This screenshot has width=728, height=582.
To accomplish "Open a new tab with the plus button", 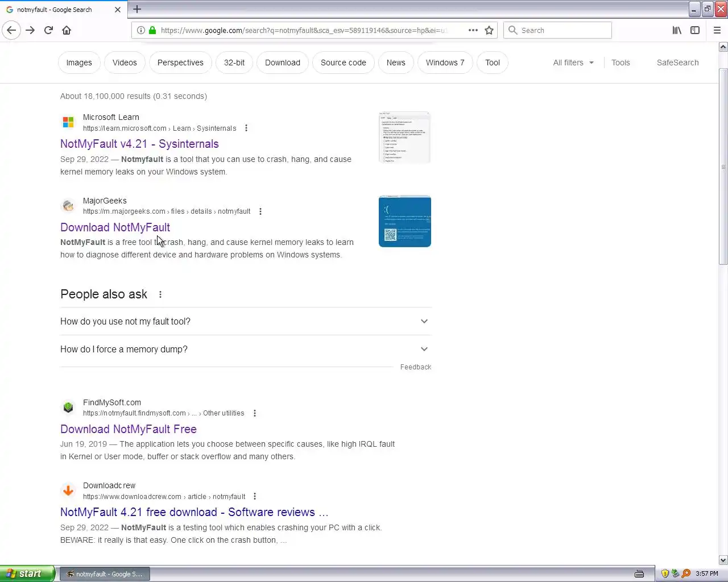I will click(137, 9).
